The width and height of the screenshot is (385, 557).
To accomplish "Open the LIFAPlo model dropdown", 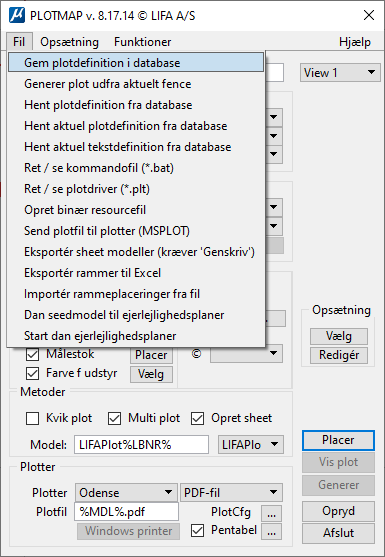I will pos(251,444).
